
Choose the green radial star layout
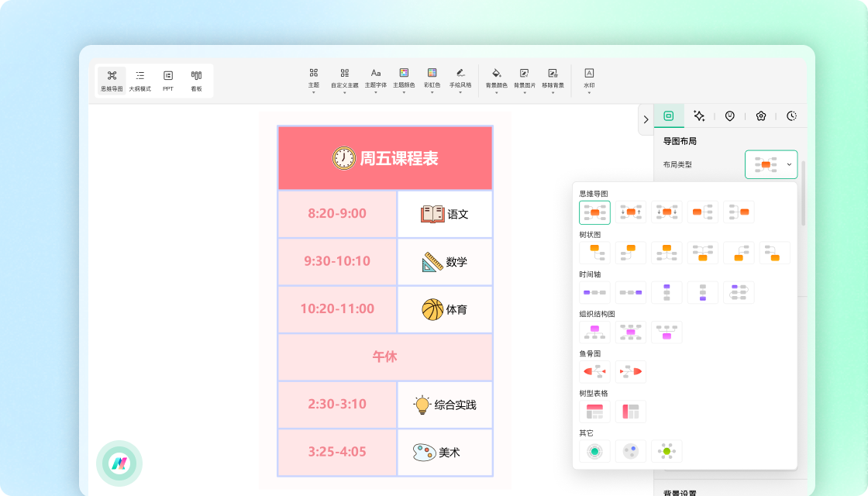click(x=666, y=451)
